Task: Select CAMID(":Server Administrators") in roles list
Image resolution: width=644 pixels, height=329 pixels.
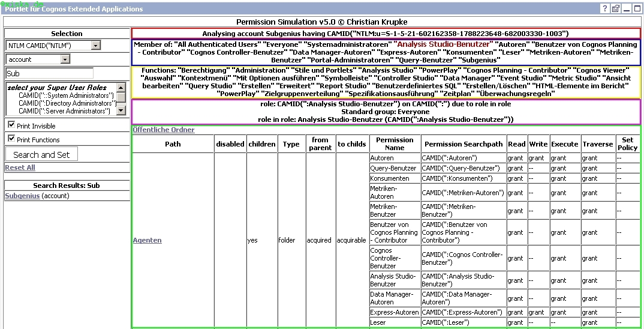Action: tap(65, 110)
